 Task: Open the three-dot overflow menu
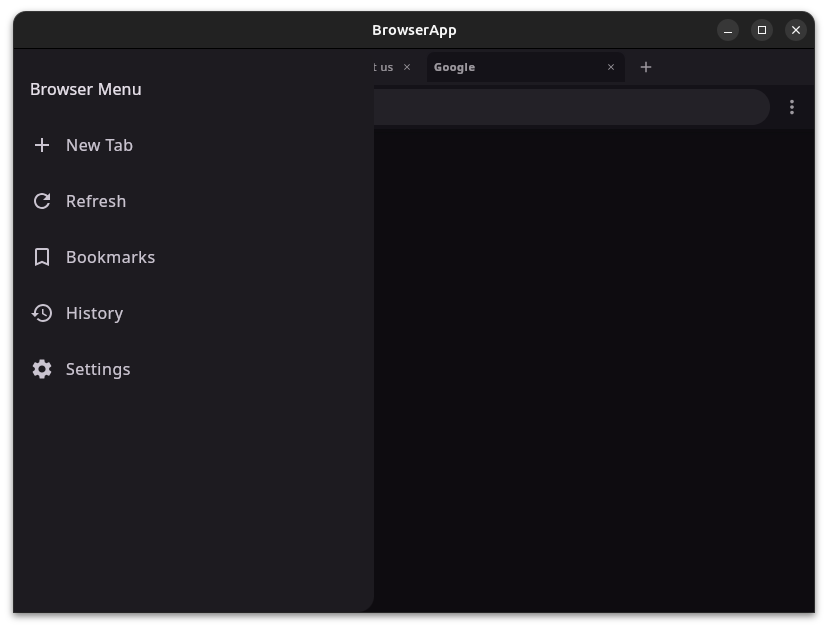[792, 107]
